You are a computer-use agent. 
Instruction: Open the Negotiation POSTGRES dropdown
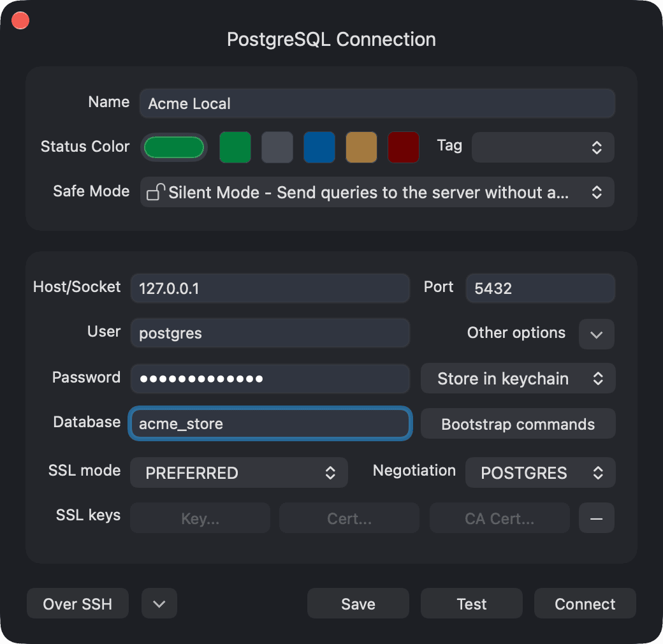tap(541, 472)
